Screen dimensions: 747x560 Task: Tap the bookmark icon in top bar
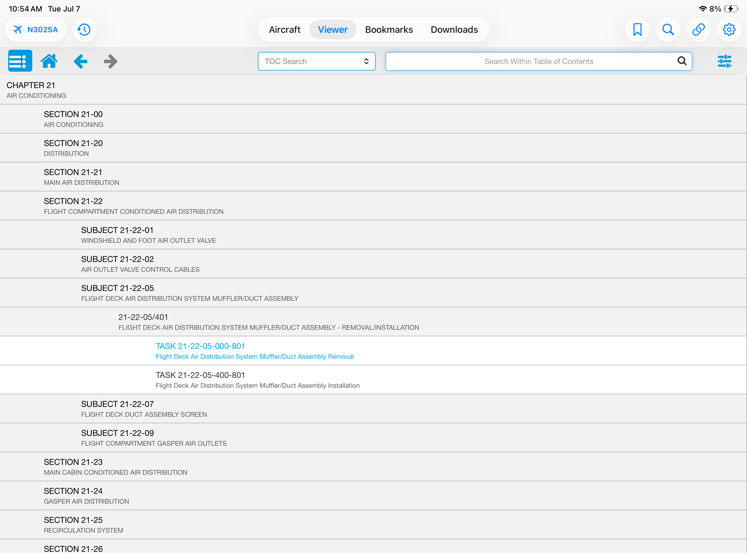[637, 30]
